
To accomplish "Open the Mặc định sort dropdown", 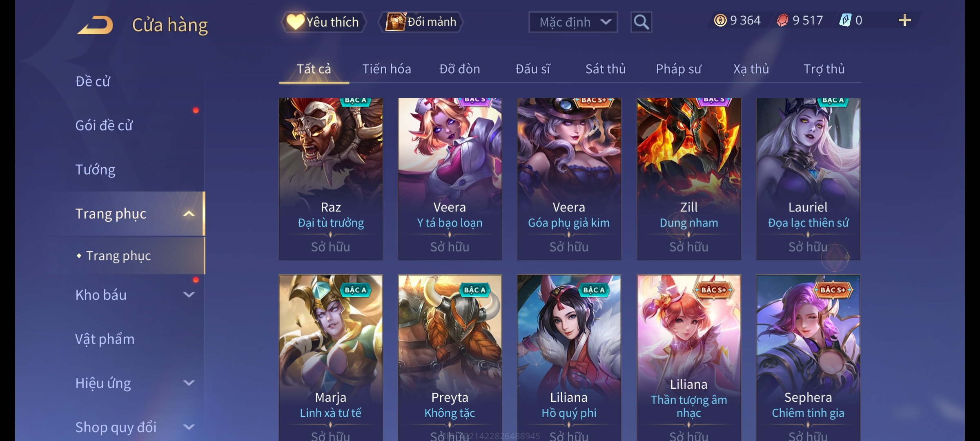I will pos(573,22).
